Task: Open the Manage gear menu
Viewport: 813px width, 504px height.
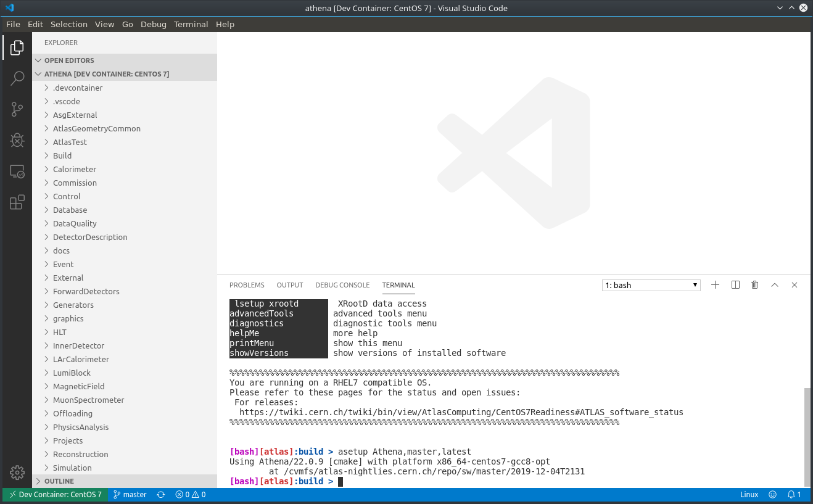Action: (17, 473)
